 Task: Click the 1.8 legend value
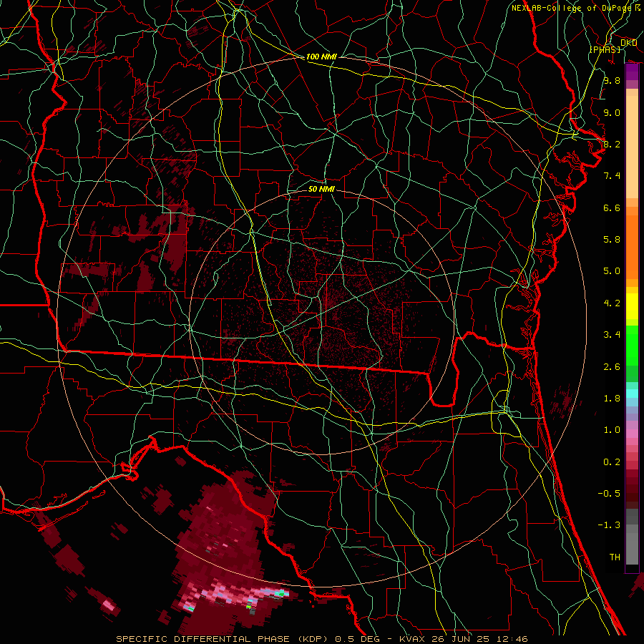pyautogui.click(x=612, y=399)
